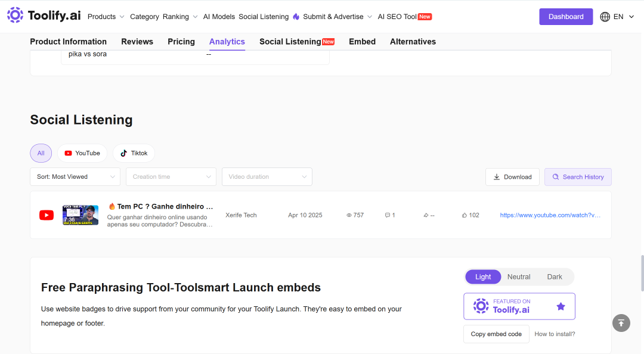Expand the Ranking menu

[180, 17]
